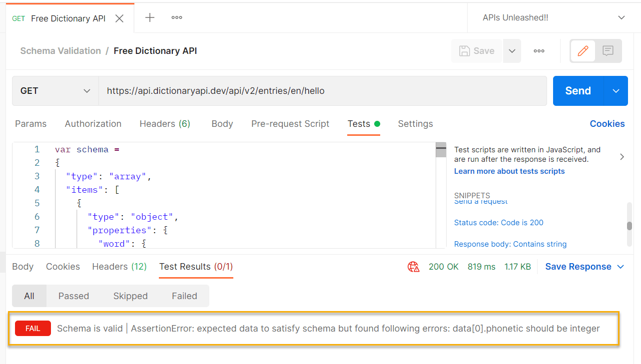Close the Free Dictionary API tab

pos(119,18)
